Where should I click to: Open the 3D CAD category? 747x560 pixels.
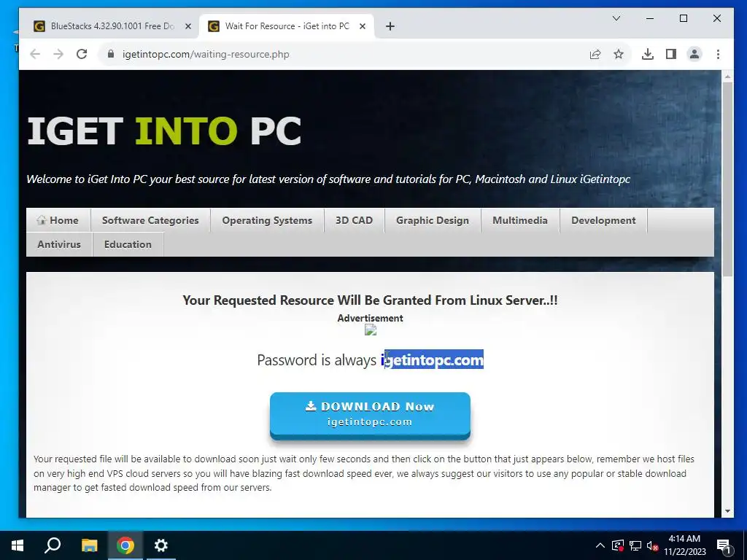pos(354,220)
